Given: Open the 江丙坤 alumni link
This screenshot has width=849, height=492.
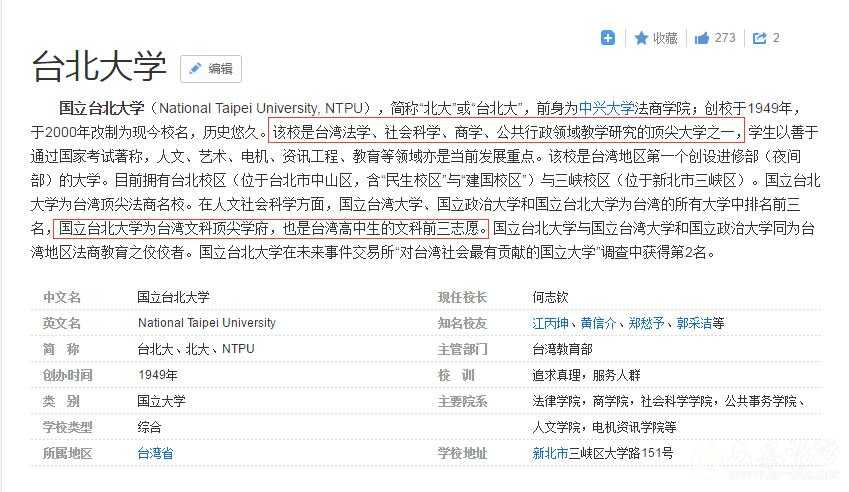Looking at the screenshot, I should tap(552, 323).
